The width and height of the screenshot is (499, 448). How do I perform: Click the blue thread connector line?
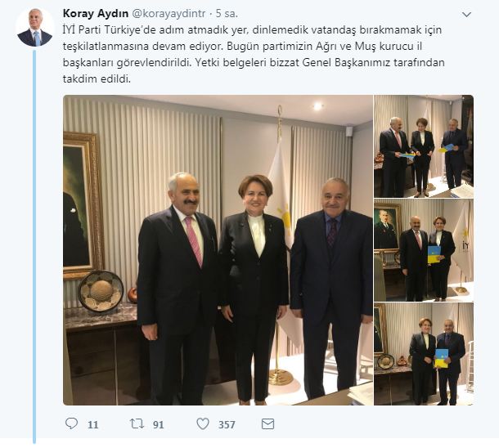tap(34, 246)
